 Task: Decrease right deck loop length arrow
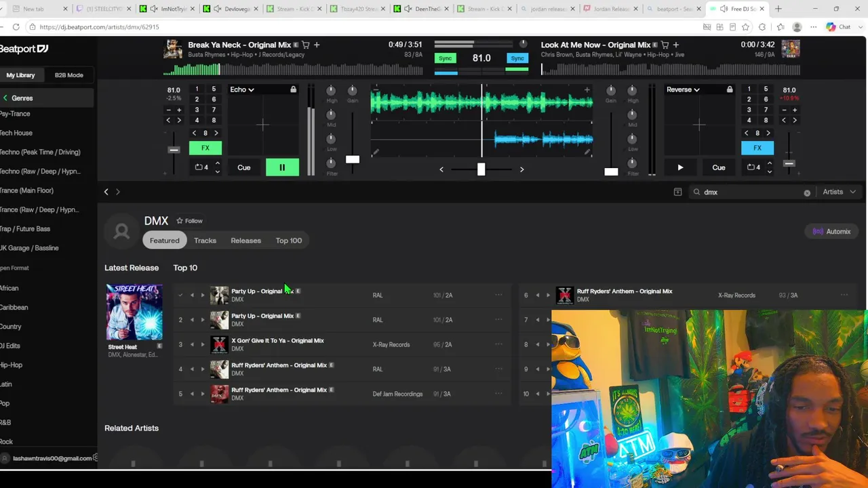click(x=769, y=171)
